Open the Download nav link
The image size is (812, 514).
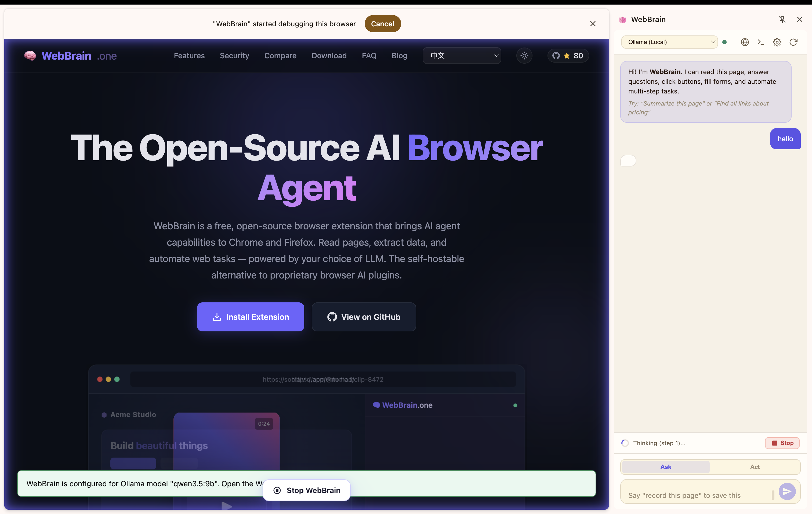click(x=329, y=56)
